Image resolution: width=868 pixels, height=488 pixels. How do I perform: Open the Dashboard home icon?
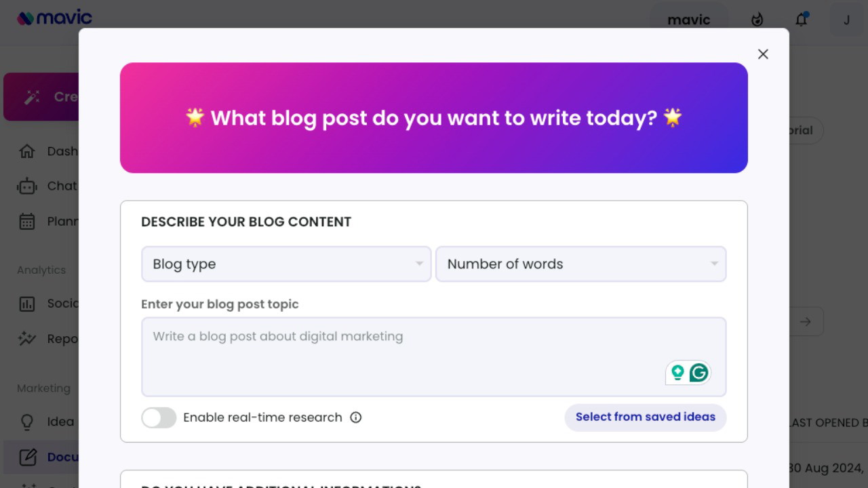(27, 151)
